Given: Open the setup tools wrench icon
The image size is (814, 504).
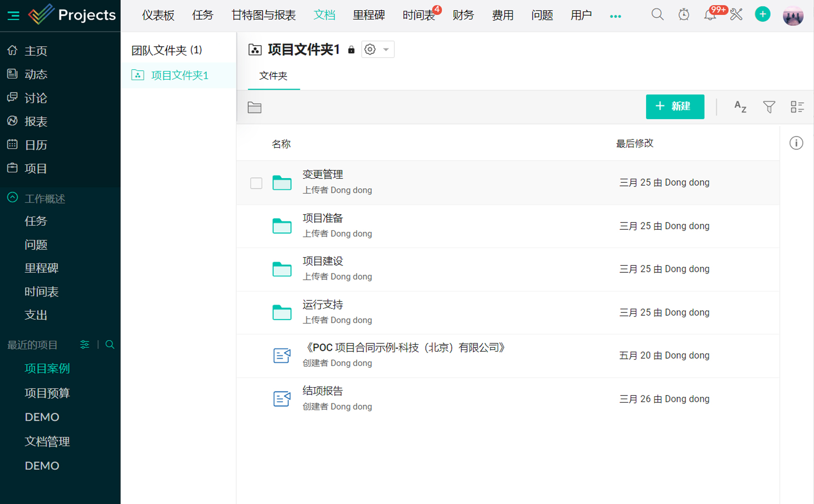Looking at the screenshot, I should 736,15.
